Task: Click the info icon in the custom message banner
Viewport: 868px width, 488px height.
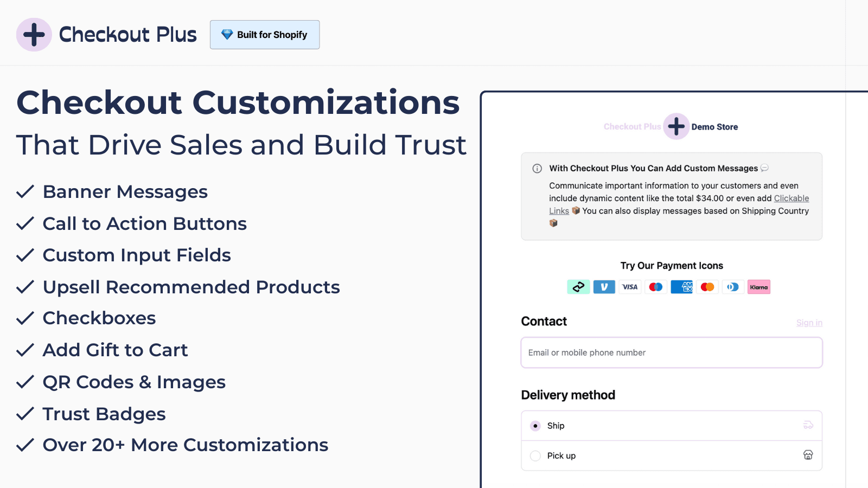Action: 537,168
